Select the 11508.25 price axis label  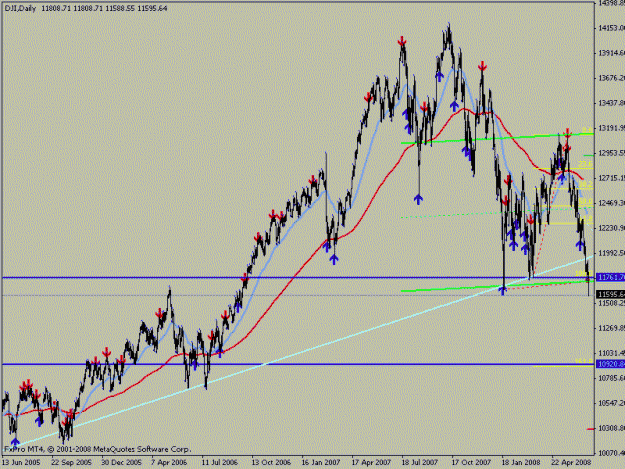[611, 303]
